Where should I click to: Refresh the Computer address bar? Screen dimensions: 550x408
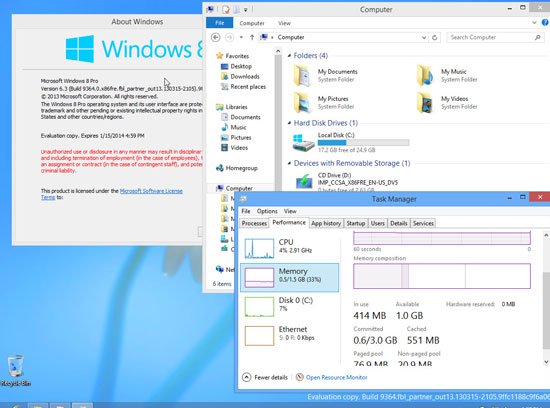[x=435, y=37]
